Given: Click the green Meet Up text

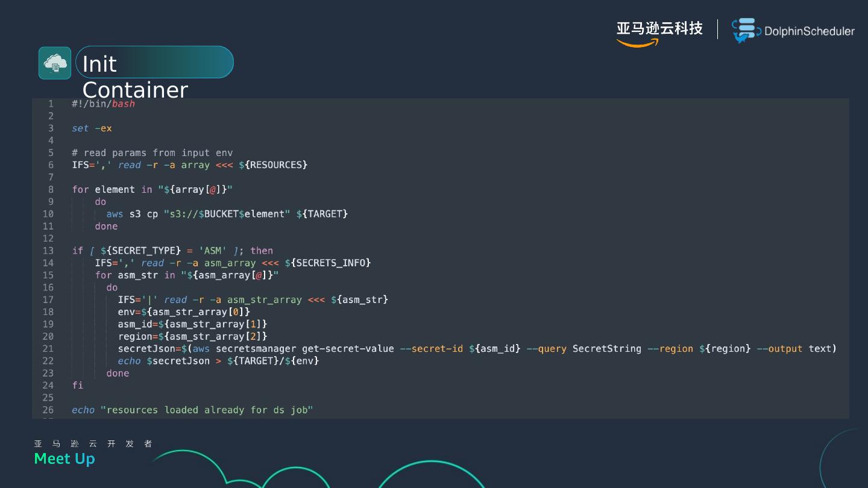Looking at the screenshot, I should pos(64,459).
